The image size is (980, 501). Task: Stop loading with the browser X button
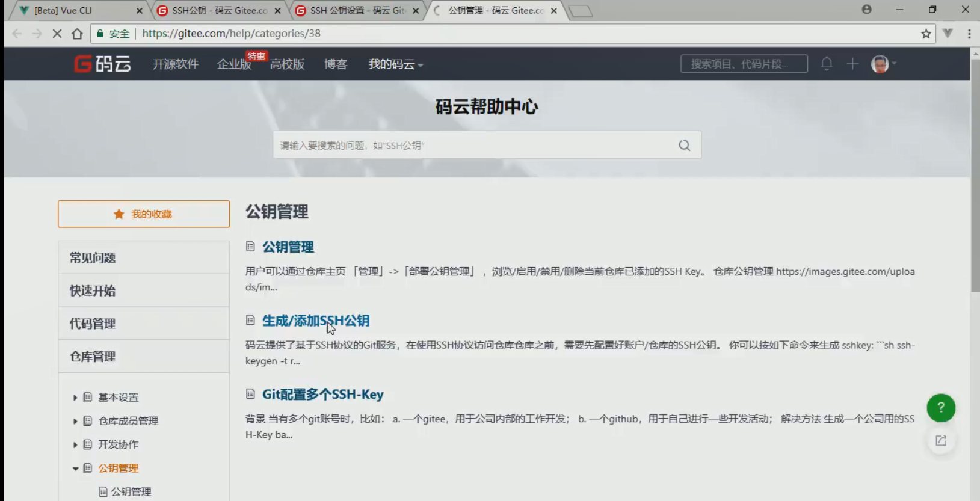[x=57, y=34]
